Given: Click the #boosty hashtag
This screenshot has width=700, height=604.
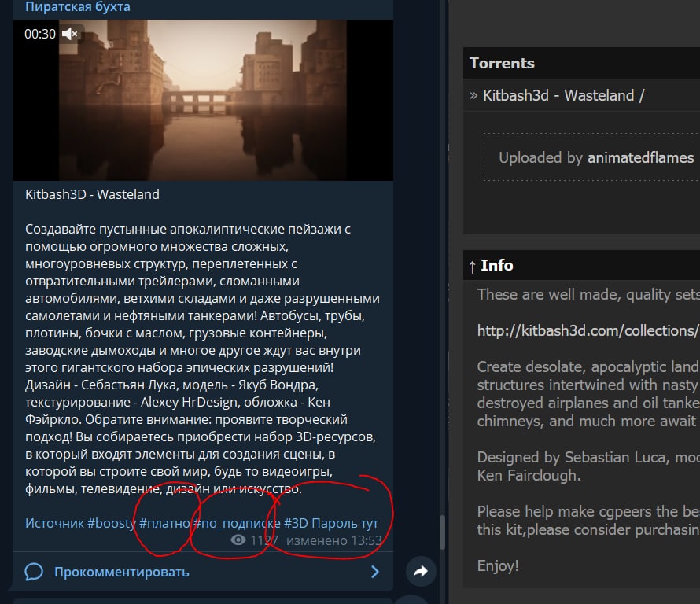Looking at the screenshot, I should click(x=111, y=523).
